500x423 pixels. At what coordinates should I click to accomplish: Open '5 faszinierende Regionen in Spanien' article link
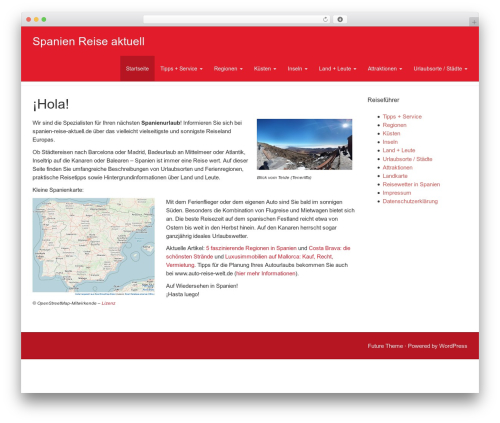(x=251, y=248)
